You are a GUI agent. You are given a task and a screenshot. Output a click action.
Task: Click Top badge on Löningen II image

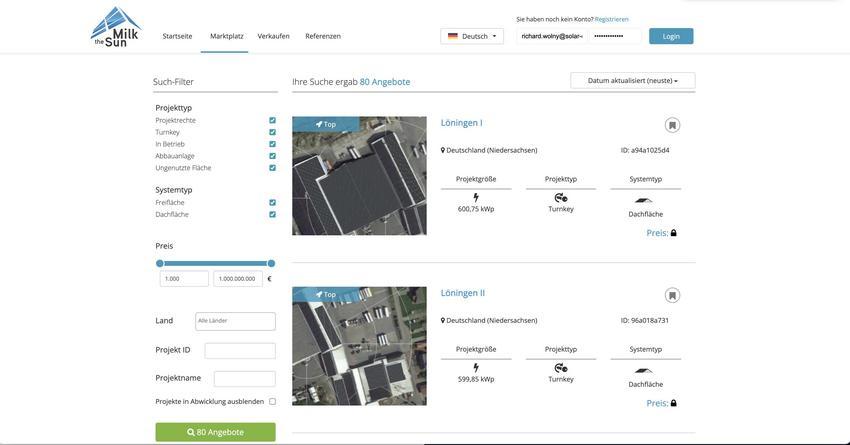coord(326,294)
